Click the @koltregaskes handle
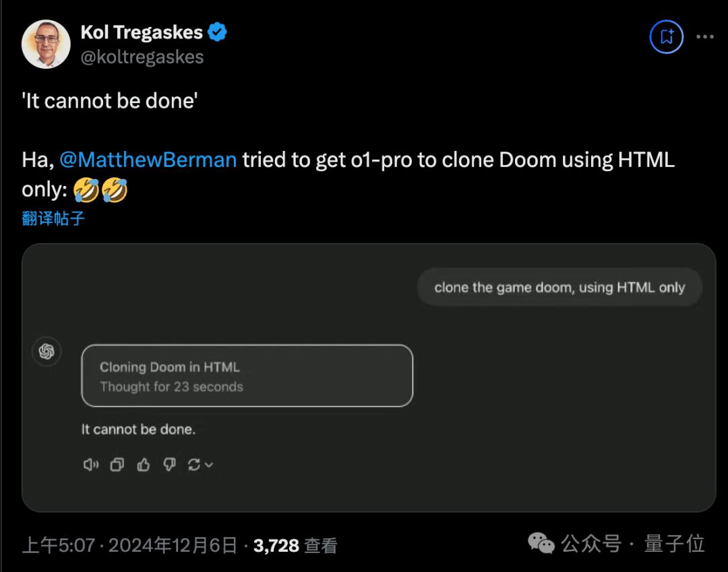728x572 pixels. [x=142, y=57]
